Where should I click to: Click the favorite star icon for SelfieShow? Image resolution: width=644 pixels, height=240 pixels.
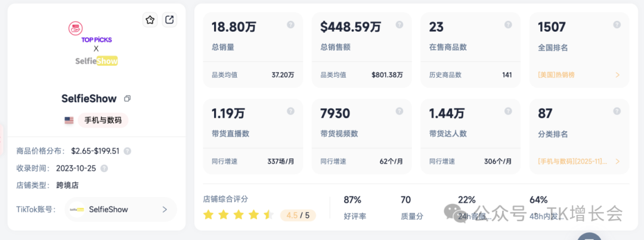(x=150, y=20)
